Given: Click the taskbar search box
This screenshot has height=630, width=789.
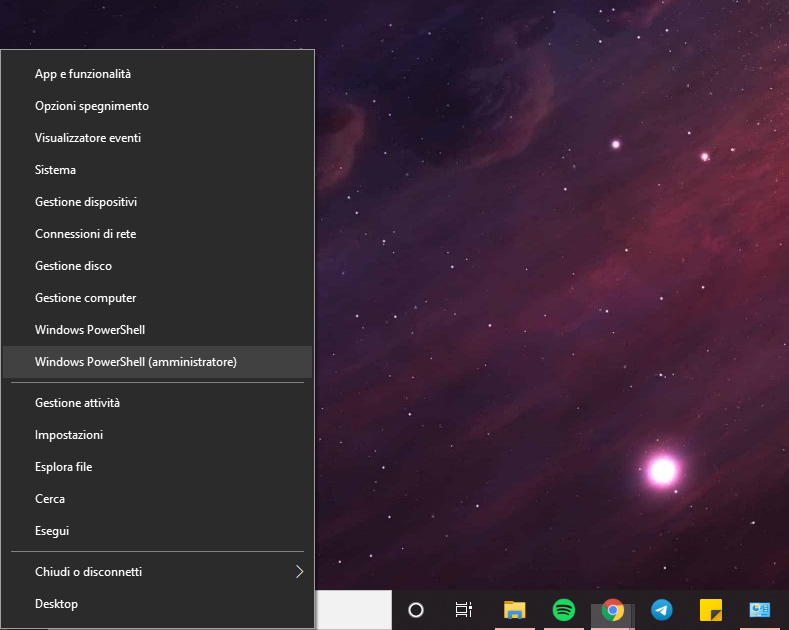Looking at the screenshot, I should (353, 610).
